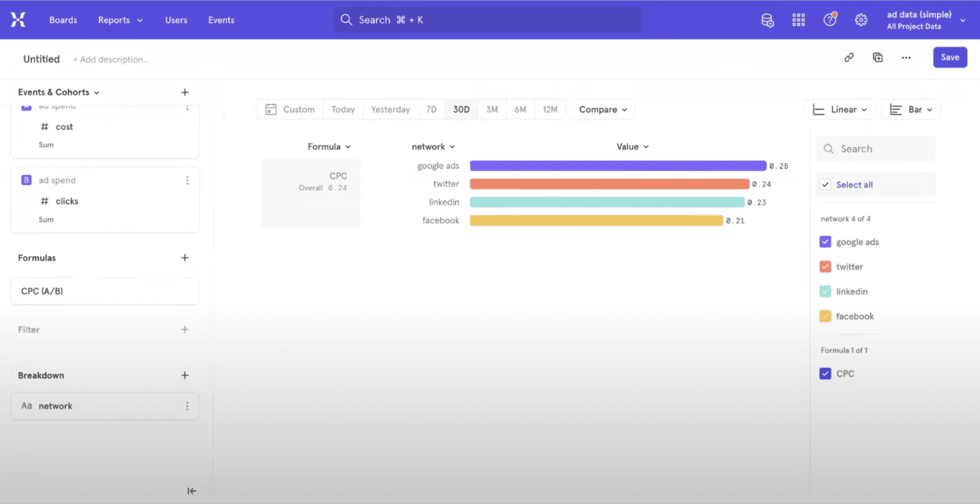Viewport: 980px width, 504px height.
Task: Select the 30D date range
Action: 461,109
